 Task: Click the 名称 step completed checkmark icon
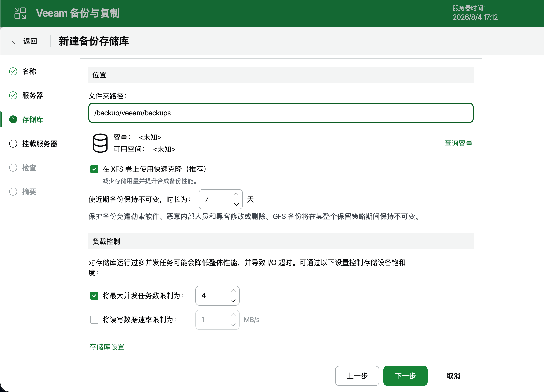13,71
